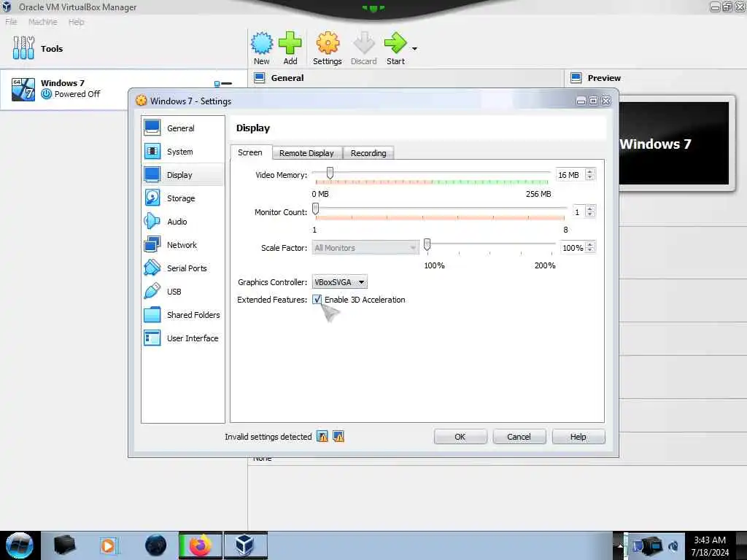747x560 pixels.
Task: Click the Monitor Count slider handle
Action: [x=315, y=209]
